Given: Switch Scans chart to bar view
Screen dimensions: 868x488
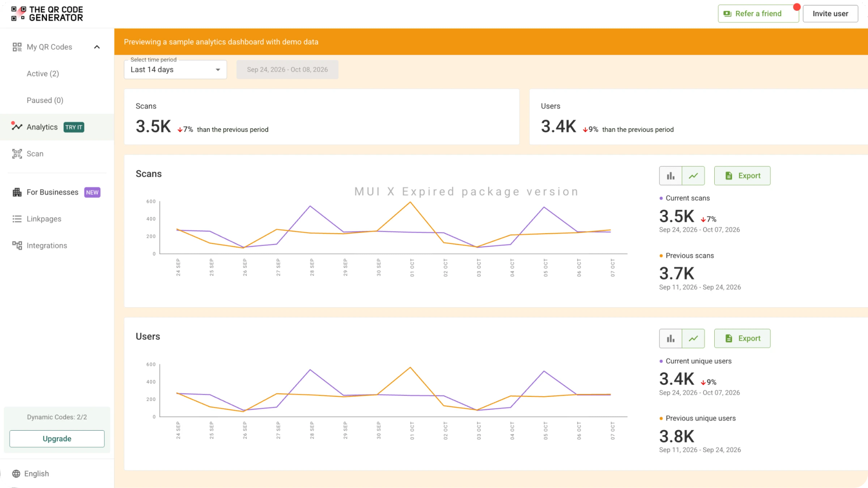Looking at the screenshot, I should 670,176.
